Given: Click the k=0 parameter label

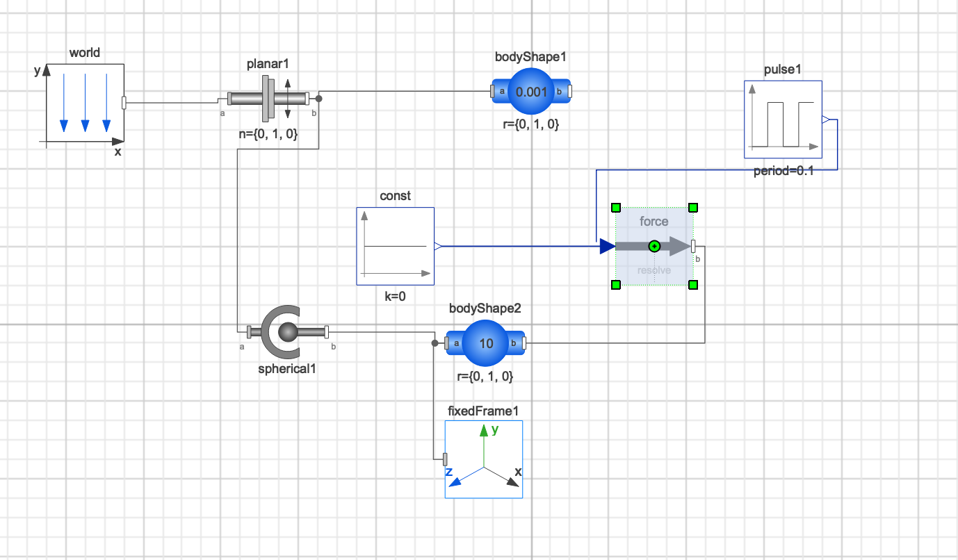Looking at the screenshot, I should point(396,296).
